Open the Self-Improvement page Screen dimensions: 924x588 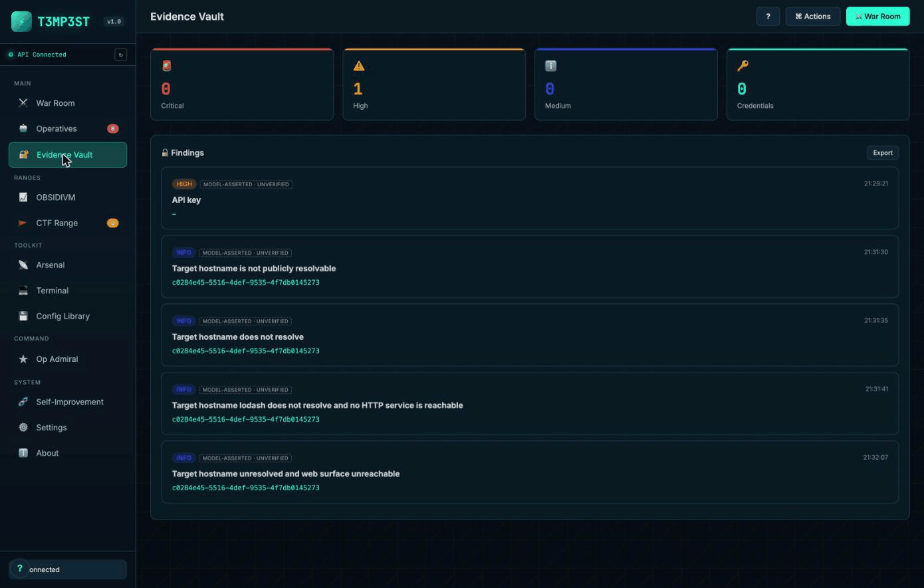tap(68, 402)
